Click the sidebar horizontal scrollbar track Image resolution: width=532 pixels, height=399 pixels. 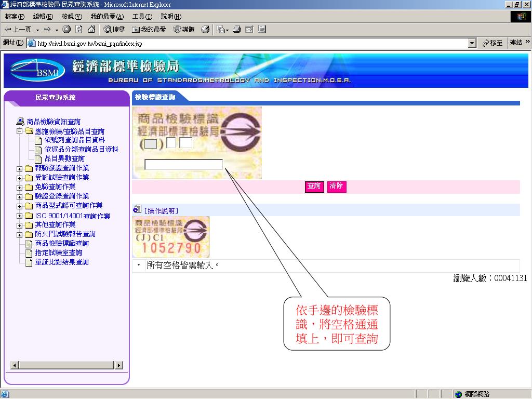pos(66,365)
